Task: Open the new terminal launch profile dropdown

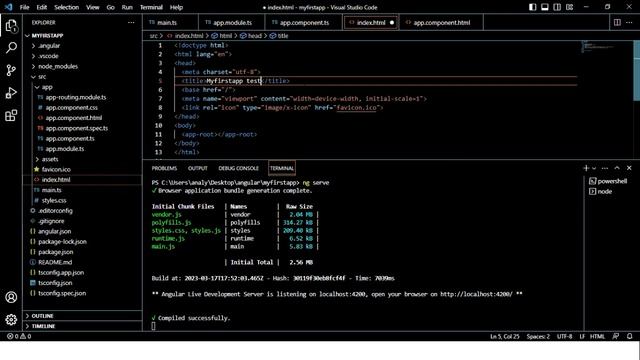Action: click(594, 168)
